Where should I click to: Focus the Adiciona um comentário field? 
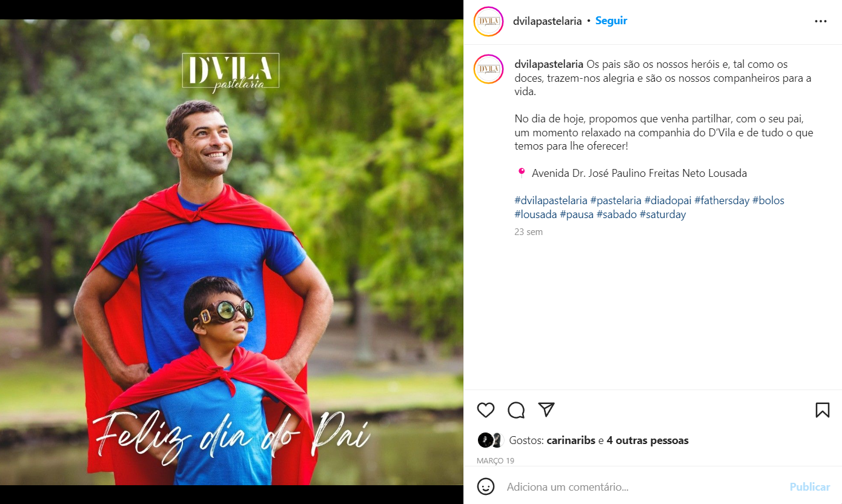point(643,486)
